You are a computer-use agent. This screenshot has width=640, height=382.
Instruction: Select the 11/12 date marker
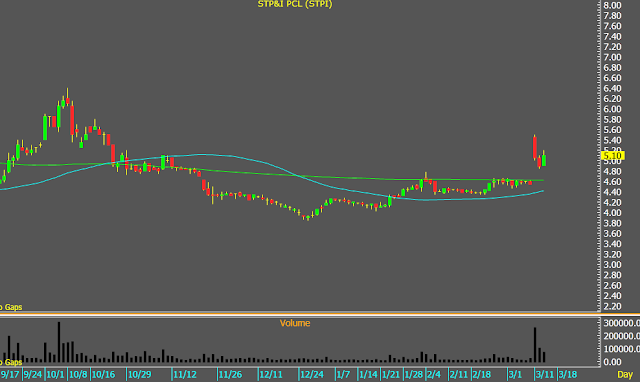(x=185, y=375)
